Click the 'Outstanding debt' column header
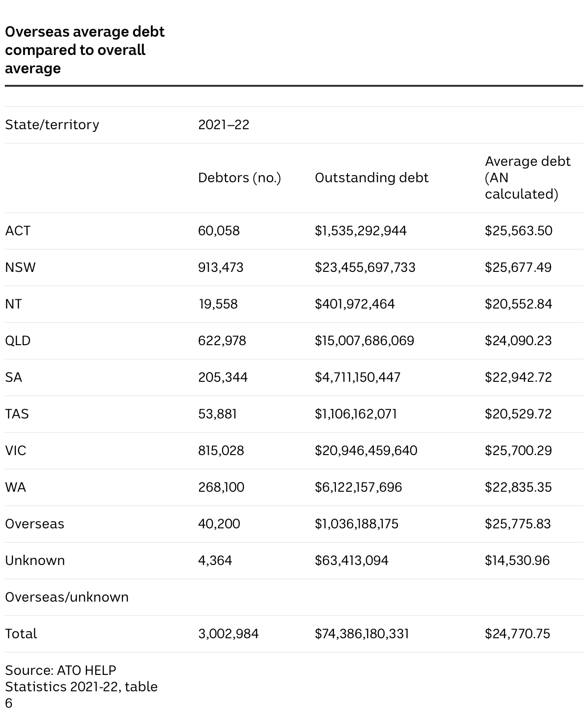The image size is (588, 726). (372, 178)
